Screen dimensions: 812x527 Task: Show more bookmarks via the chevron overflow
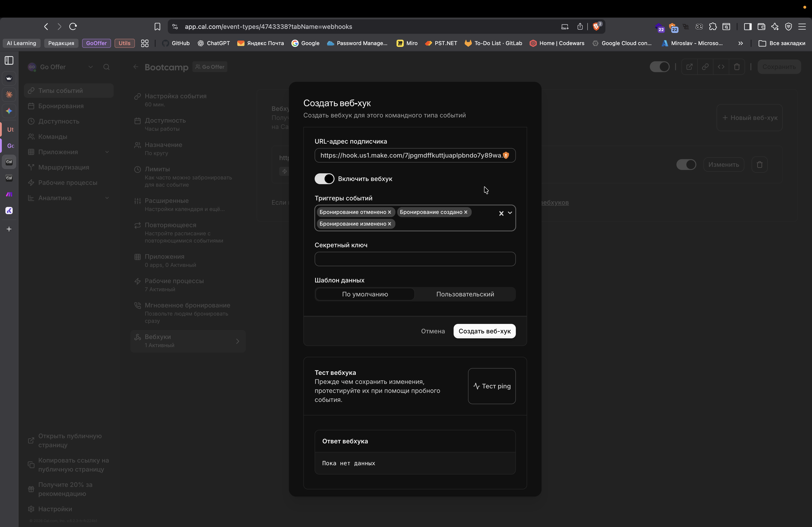pos(740,43)
